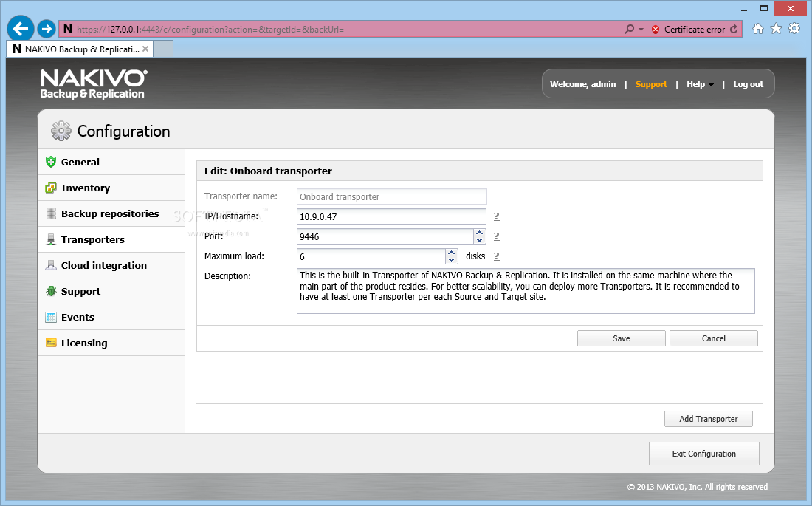812x506 pixels.
Task: Click the Port number field
Action: tap(385, 236)
